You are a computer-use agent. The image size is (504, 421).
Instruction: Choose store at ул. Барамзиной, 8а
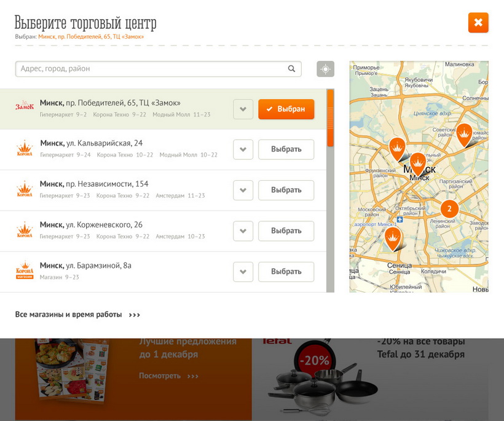pos(286,272)
